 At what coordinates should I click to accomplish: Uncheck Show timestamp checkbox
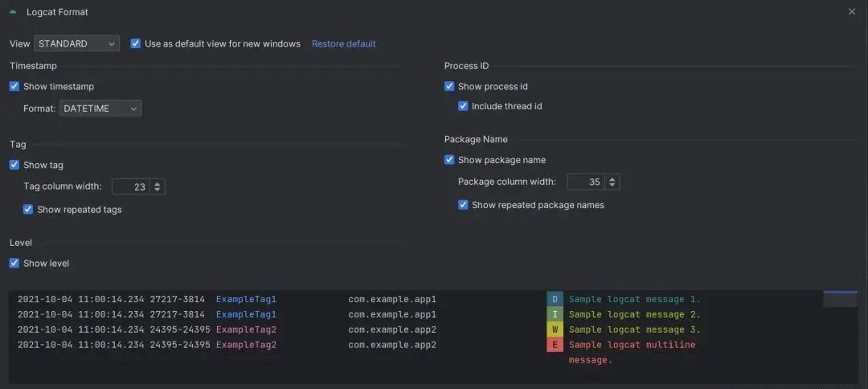(14, 86)
